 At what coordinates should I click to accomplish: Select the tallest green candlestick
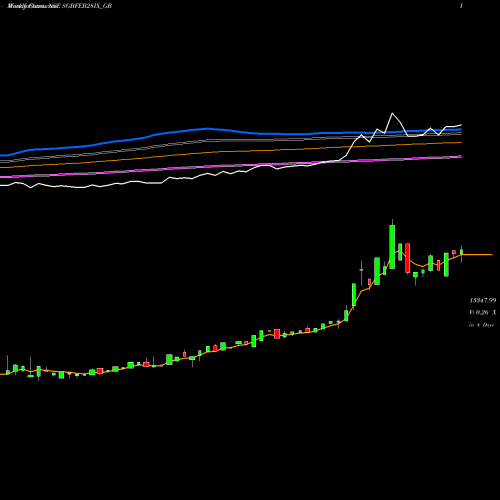coord(392,247)
